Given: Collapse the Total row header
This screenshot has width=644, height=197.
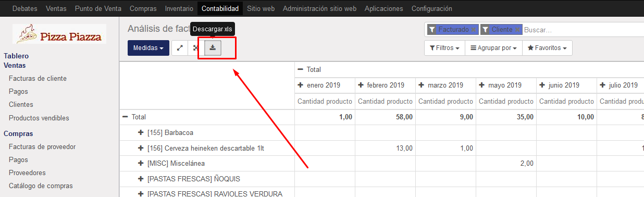Looking at the screenshot, I should click(x=125, y=117).
